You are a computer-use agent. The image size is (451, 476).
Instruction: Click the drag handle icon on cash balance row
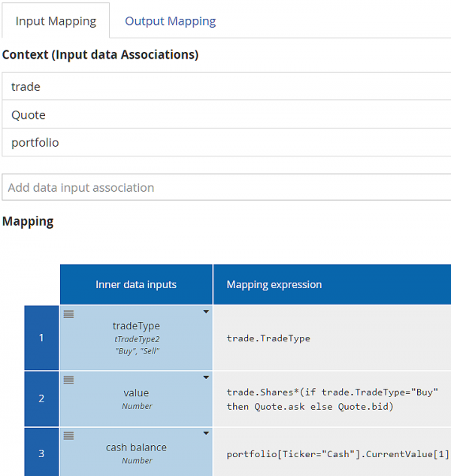click(x=68, y=435)
